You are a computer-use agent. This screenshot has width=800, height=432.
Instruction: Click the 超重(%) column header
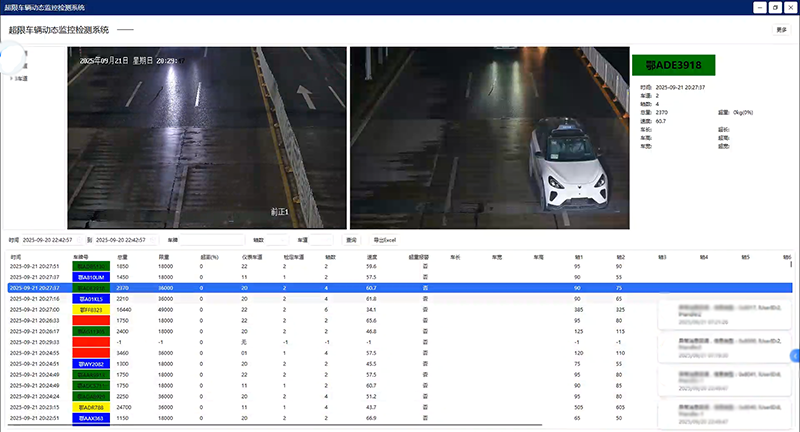pyautogui.click(x=208, y=257)
